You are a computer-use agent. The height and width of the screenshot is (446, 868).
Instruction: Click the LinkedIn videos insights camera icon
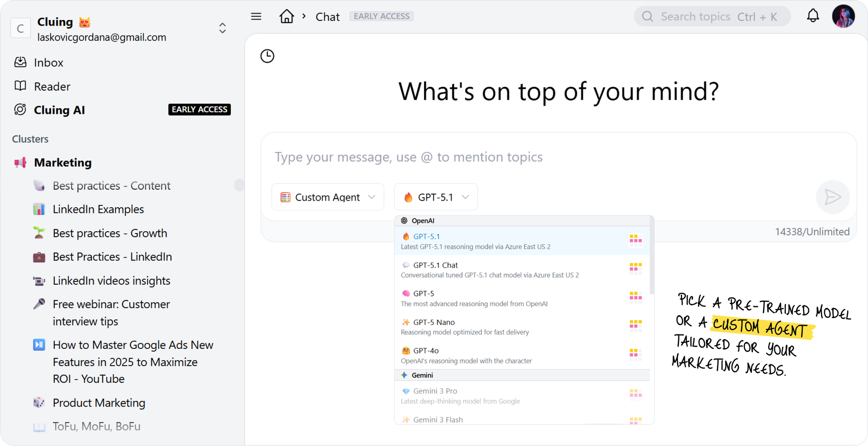(39, 281)
